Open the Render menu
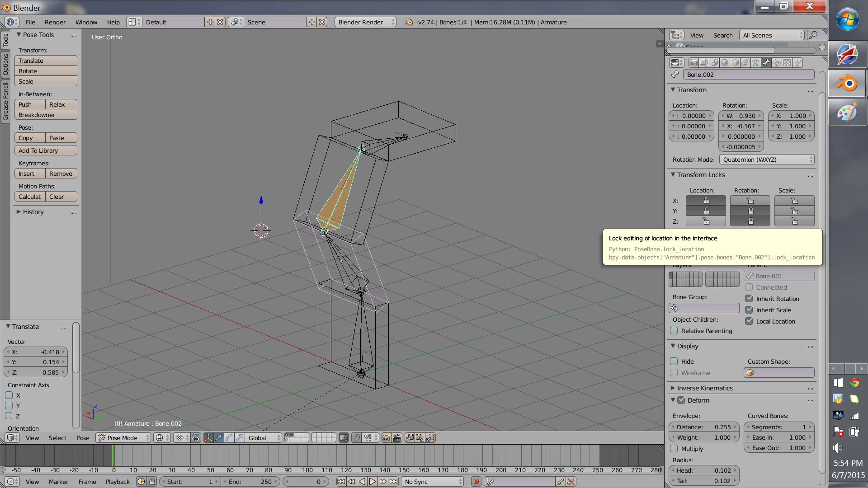 [x=55, y=22]
